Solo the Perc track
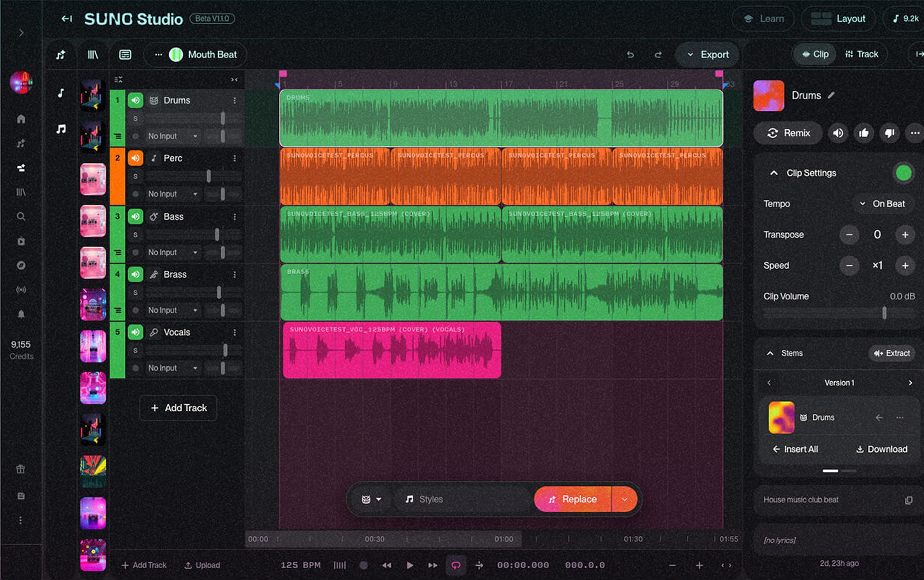Viewport: 924px width, 580px height. click(x=135, y=176)
